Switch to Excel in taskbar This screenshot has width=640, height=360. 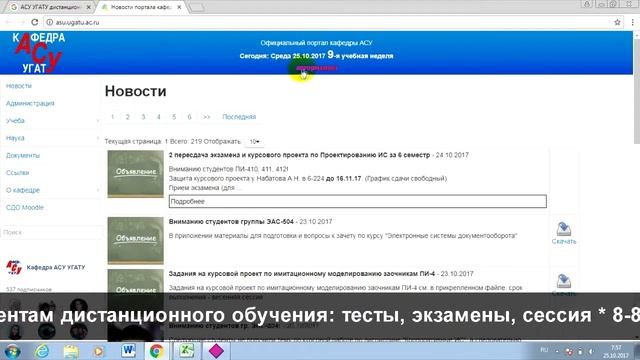(187, 351)
